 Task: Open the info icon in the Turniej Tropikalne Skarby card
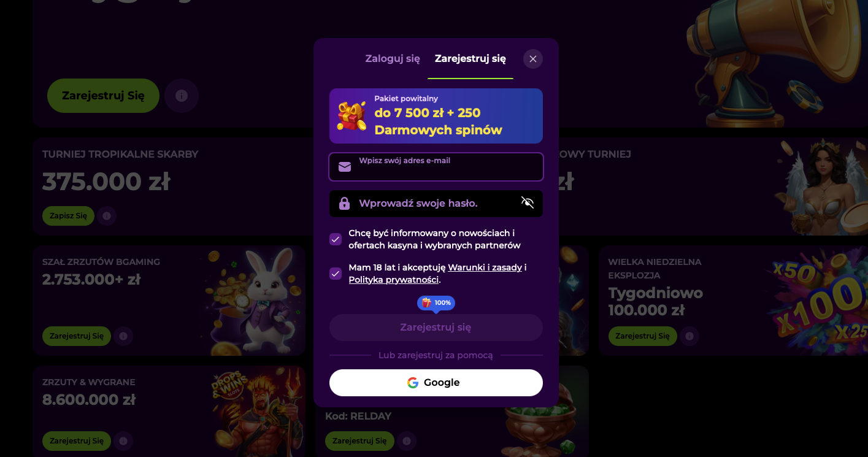pyautogui.click(x=107, y=216)
